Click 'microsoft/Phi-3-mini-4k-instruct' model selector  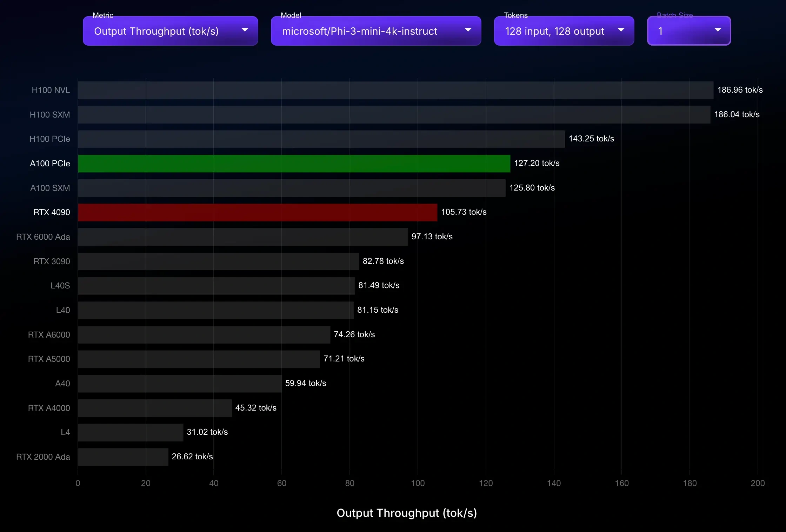[x=359, y=31]
